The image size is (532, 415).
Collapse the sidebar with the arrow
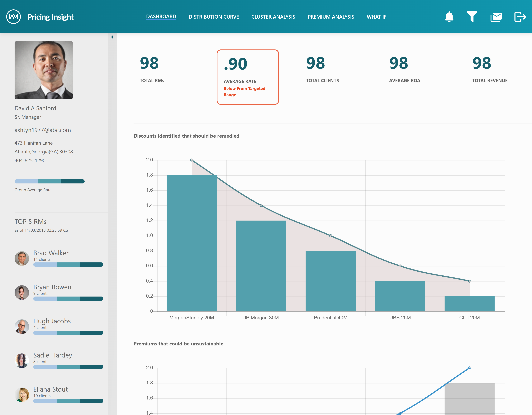point(112,37)
